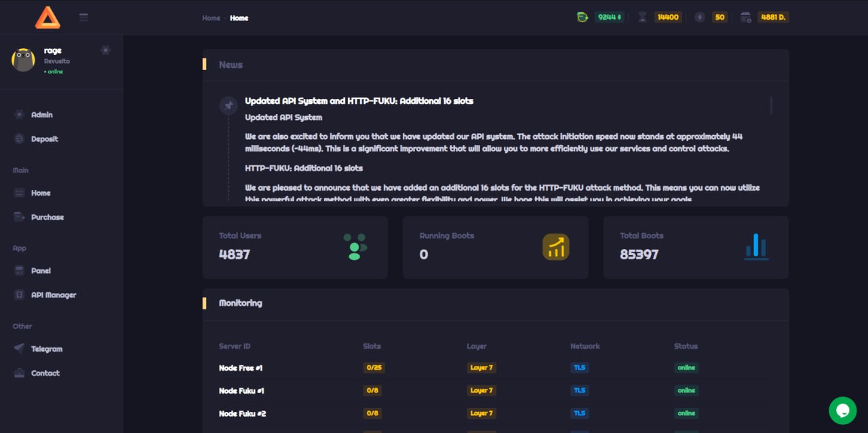Open API Manager from the sidebar
The height and width of the screenshot is (433, 868).
(x=53, y=295)
